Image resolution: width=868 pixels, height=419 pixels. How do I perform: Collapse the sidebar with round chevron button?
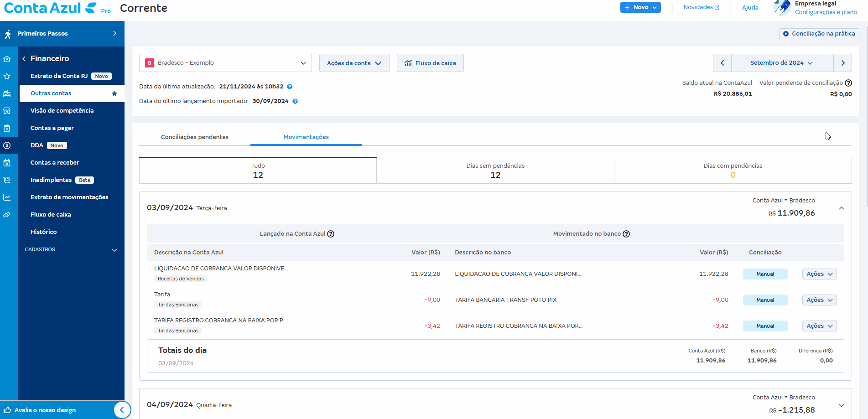tap(122, 410)
